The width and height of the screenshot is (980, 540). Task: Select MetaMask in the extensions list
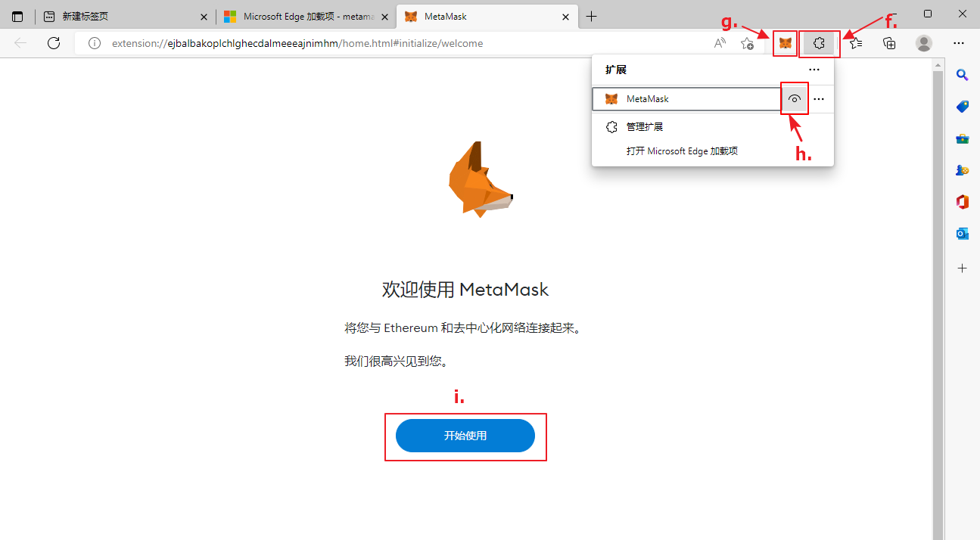point(686,99)
